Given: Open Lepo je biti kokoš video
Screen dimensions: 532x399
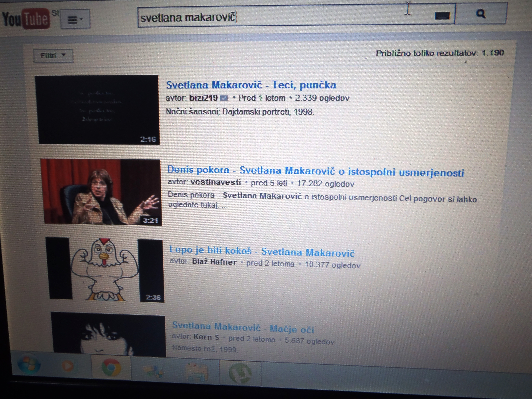Looking at the screenshot, I should 262,251.
